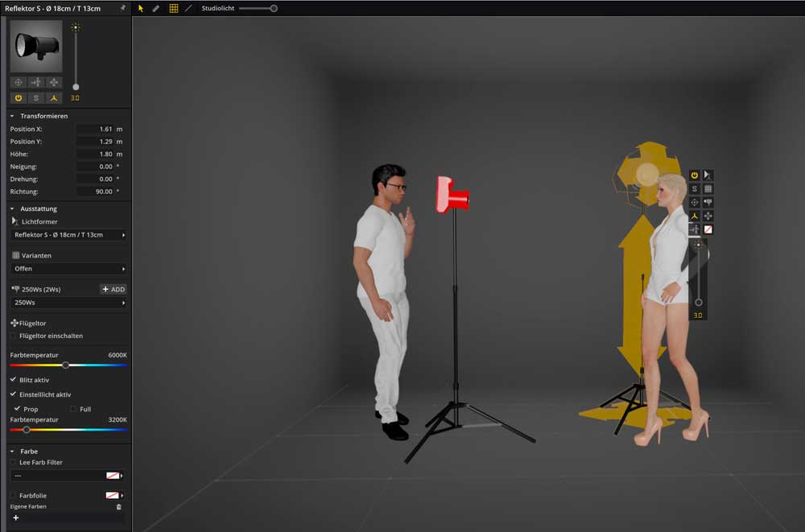
Task: Click the tripod stand icon in floating toolbar
Action: click(695, 217)
